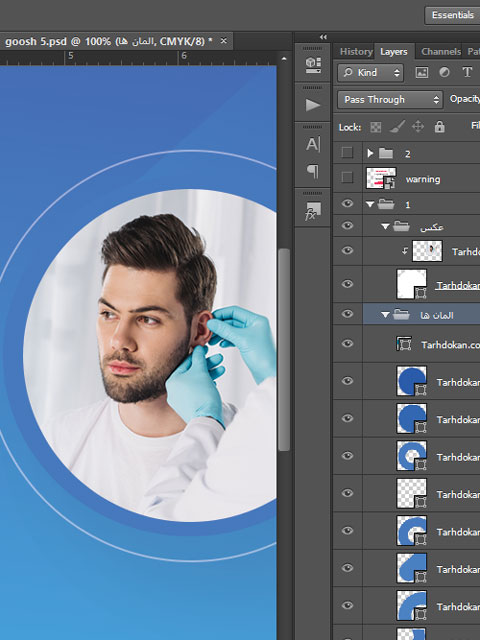Open the Character panel icon

pos(313,144)
